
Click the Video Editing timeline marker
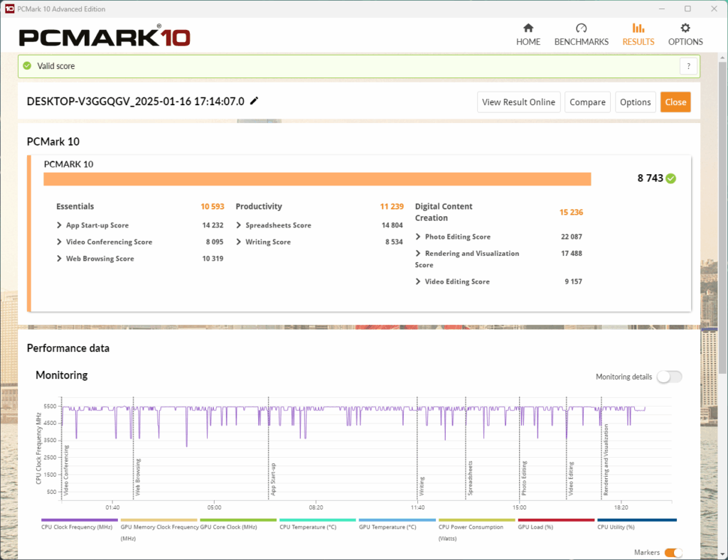point(571,478)
